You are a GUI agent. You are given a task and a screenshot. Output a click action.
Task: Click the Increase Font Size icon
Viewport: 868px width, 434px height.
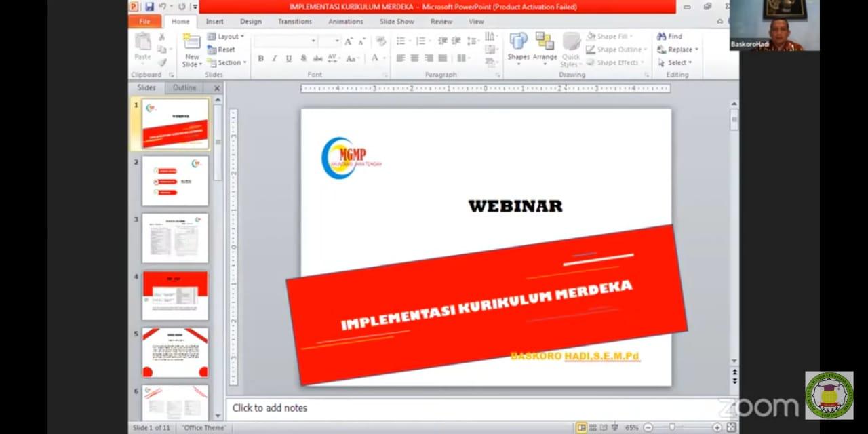point(349,41)
